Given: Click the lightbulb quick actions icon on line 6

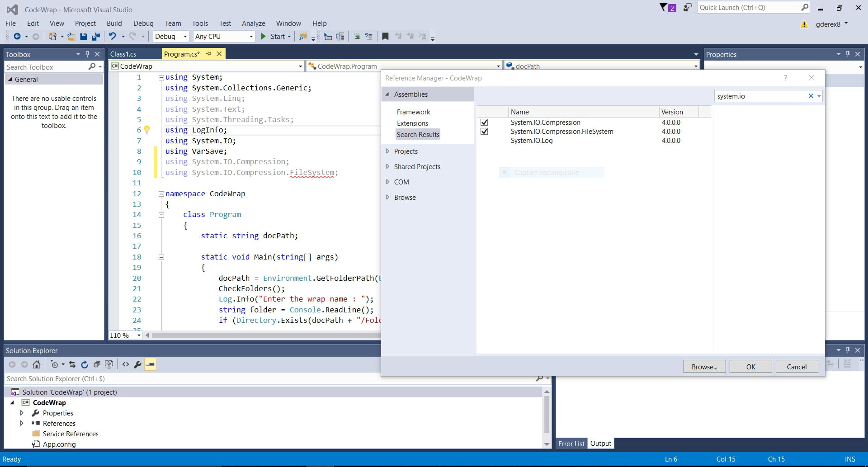Looking at the screenshot, I should (147, 130).
